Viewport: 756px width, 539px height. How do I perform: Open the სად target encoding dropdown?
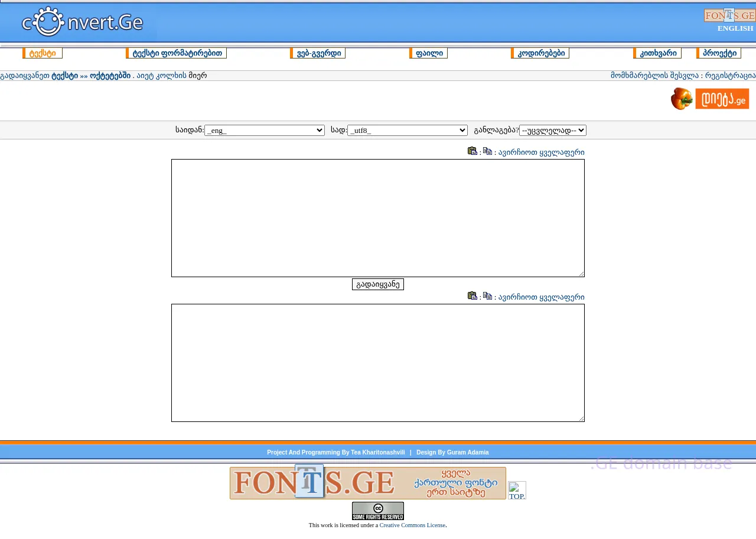(407, 131)
